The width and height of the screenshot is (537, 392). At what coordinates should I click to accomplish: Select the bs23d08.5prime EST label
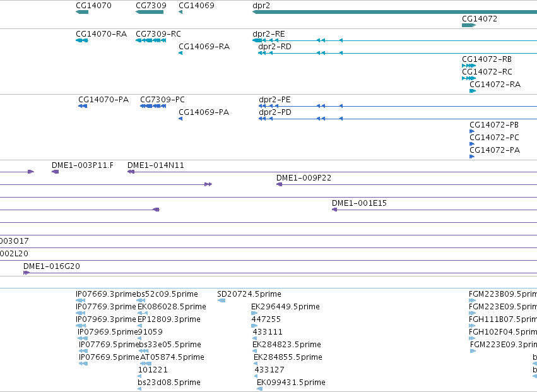click(x=169, y=383)
